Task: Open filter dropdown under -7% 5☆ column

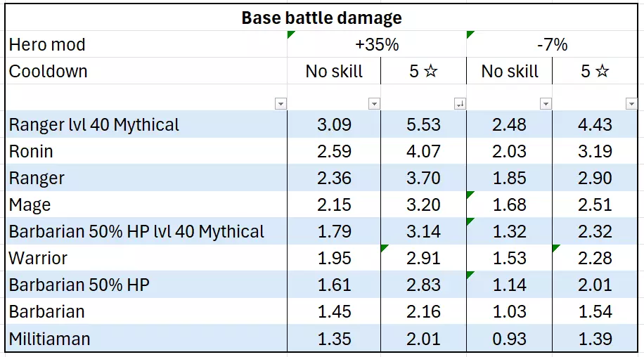Action: tap(631, 104)
